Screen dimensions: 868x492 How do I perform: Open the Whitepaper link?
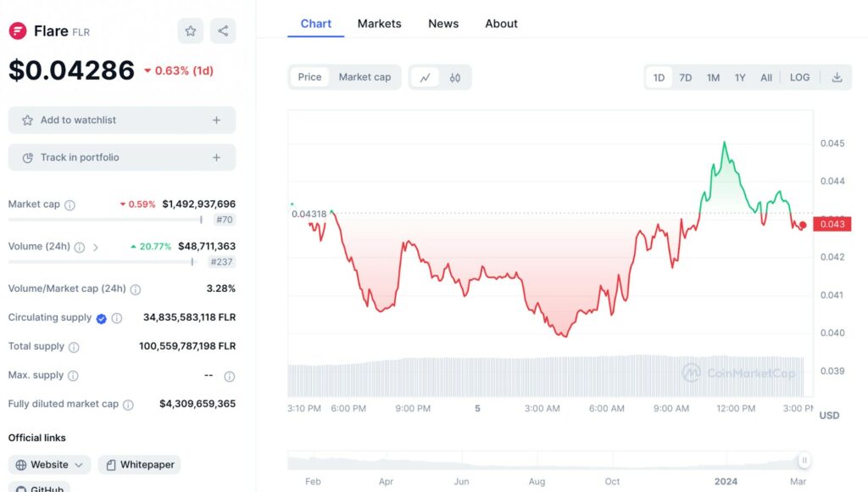(140, 465)
